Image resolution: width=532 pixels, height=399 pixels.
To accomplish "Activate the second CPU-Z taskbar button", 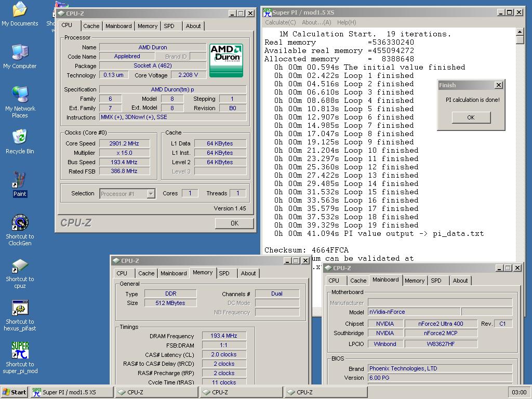I will [241, 392].
